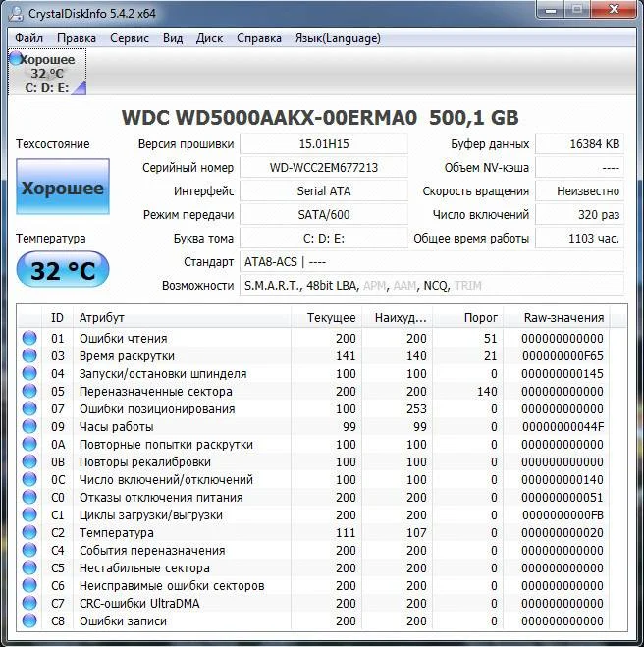Click the Наихуд... column header
The height and width of the screenshot is (647, 644).
click(x=397, y=318)
